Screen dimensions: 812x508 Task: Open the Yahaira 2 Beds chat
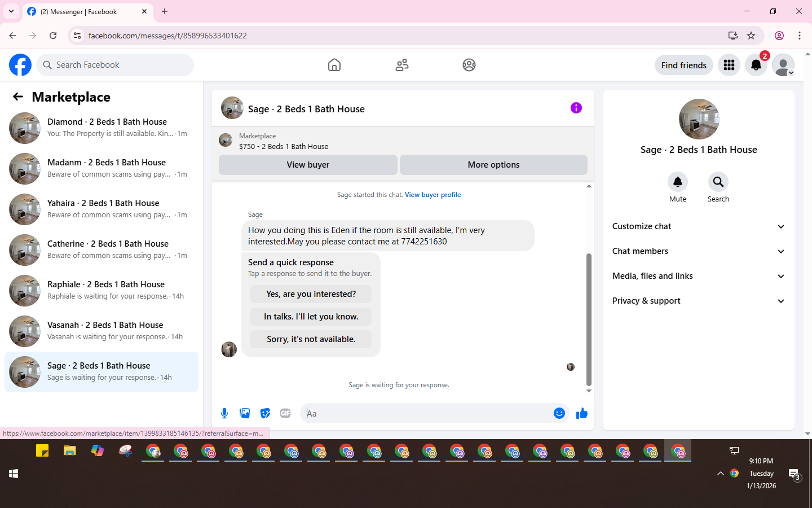[101, 209]
